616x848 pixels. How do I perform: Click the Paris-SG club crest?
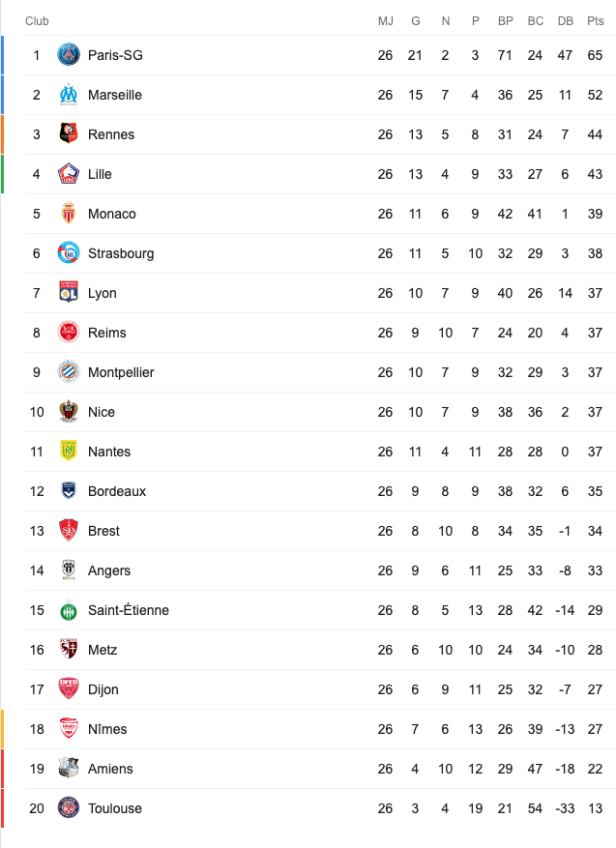68,54
